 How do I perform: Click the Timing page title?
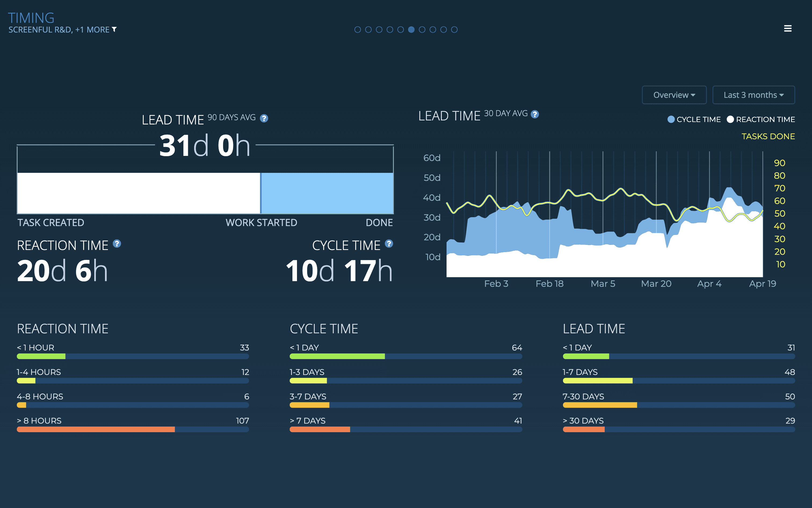click(x=31, y=18)
